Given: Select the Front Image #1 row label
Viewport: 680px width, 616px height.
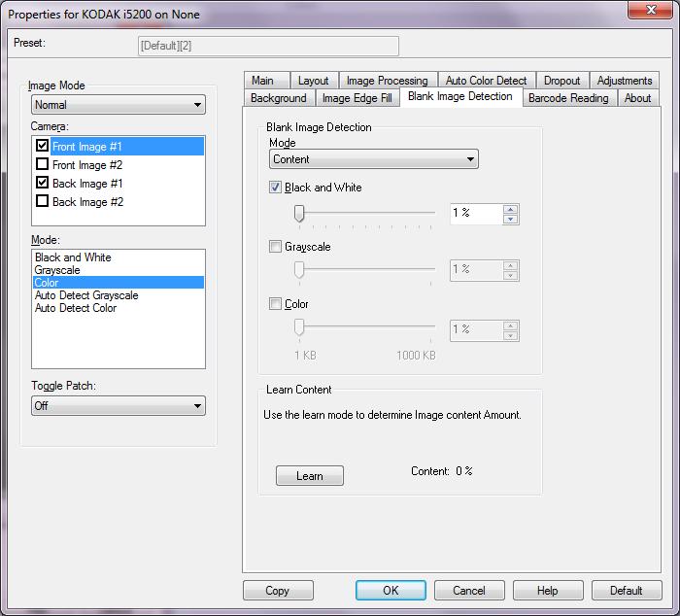Looking at the screenshot, I should point(127,146).
